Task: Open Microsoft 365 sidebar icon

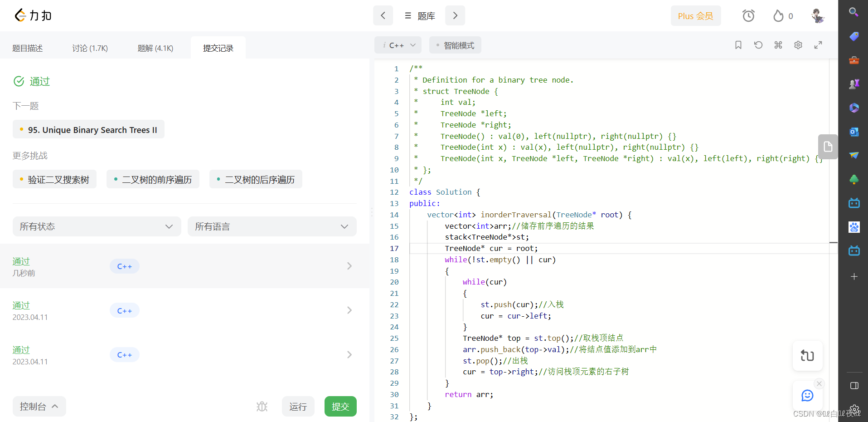Action: pyautogui.click(x=854, y=108)
